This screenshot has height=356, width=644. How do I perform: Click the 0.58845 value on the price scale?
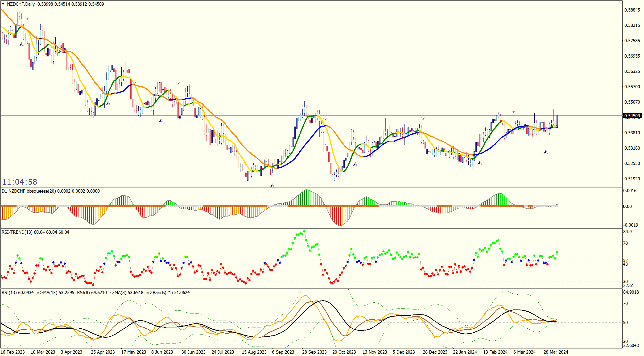point(632,10)
